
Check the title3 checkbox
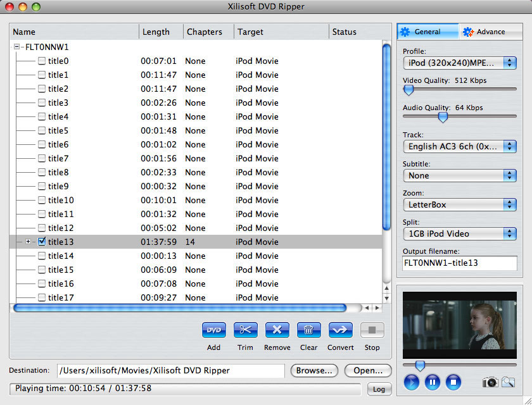(42, 103)
